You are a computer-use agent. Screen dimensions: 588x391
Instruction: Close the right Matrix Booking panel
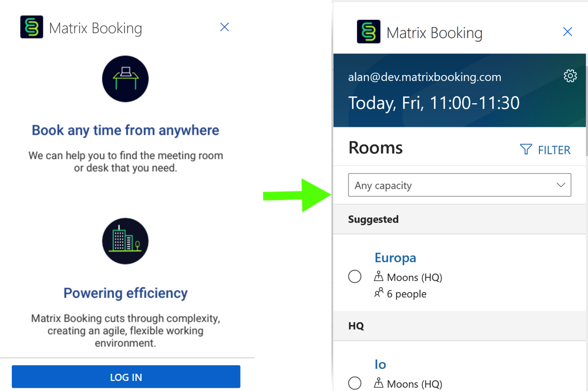pos(568,32)
